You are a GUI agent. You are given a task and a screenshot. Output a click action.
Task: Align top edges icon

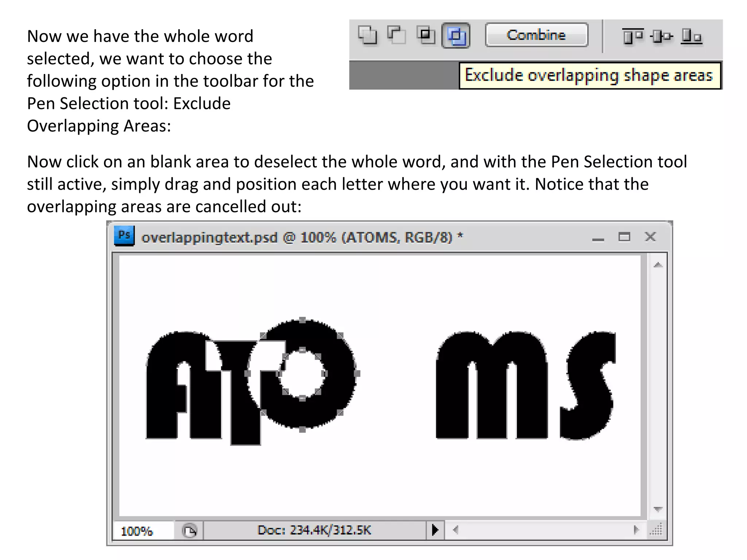(632, 36)
